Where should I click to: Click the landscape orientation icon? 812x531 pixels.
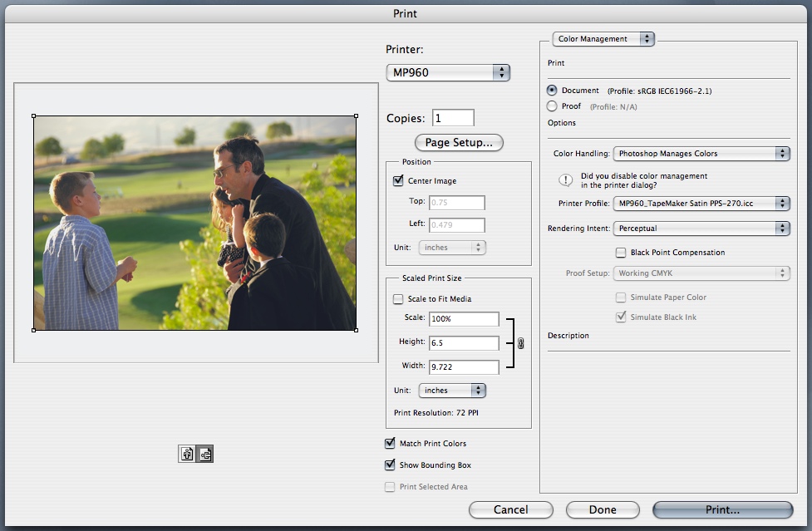[204, 454]
